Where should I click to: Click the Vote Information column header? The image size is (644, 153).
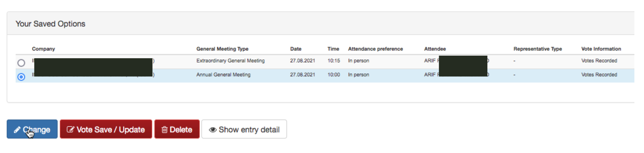click(601, 49)
